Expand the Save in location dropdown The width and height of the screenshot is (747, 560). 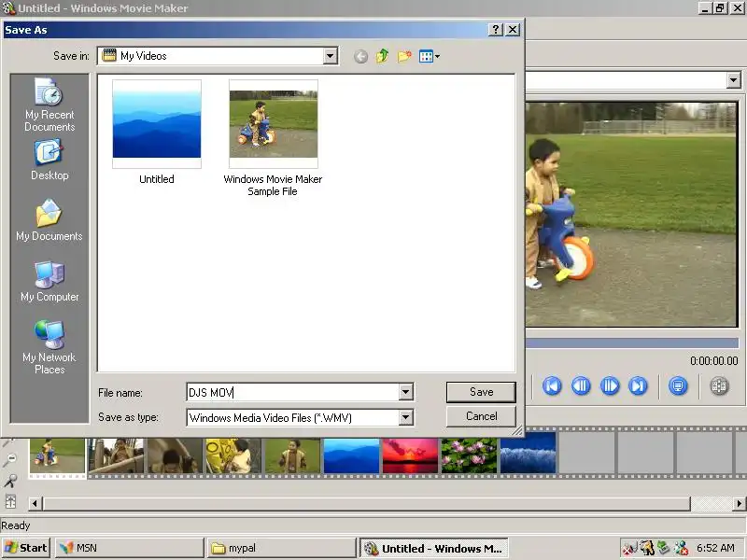[x=330, y=56]
